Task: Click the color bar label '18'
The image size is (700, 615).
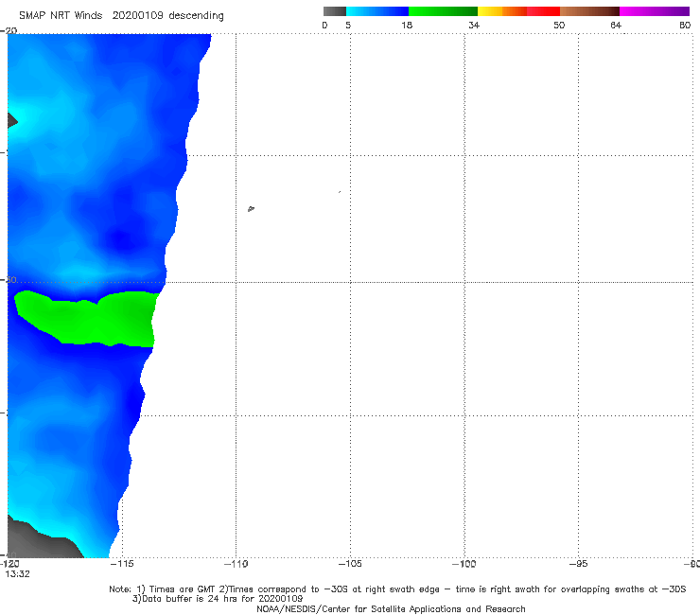Action: coord(407,25)
